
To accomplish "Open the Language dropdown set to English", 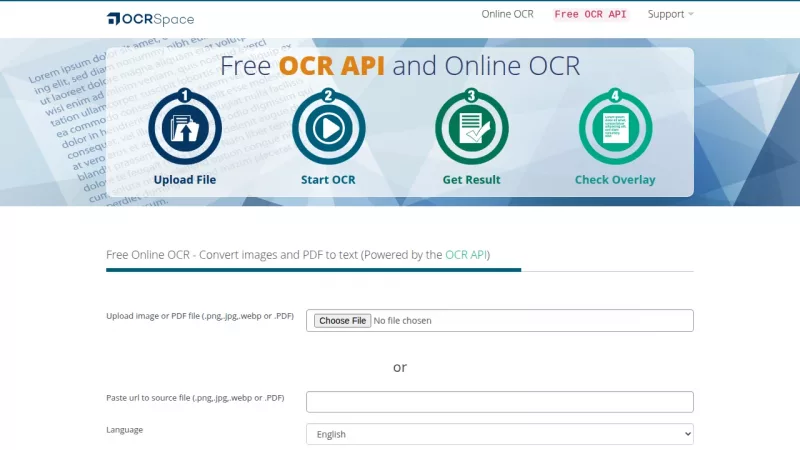I will pyautogui.click(x=499, y=434).
